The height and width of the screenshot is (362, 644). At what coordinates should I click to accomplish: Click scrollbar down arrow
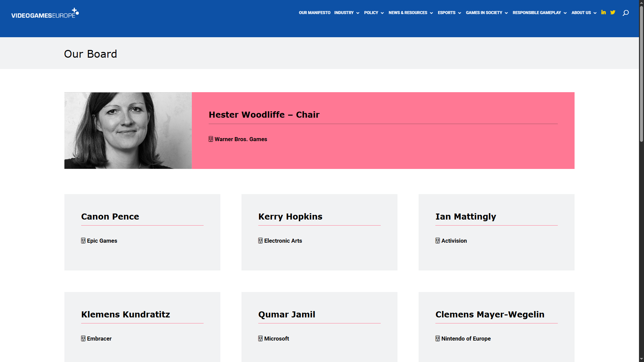tap(641, 359)
